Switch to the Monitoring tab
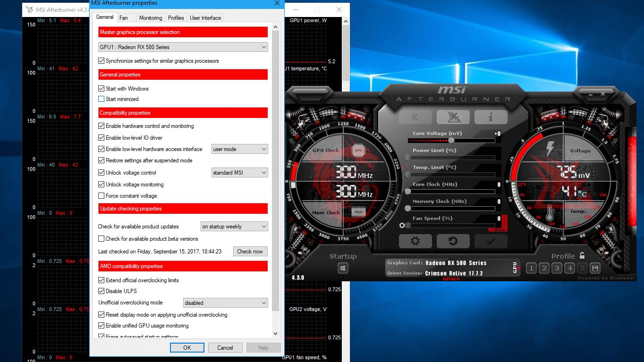This screenshot has width=644, height=362. (x=151, y=18)
